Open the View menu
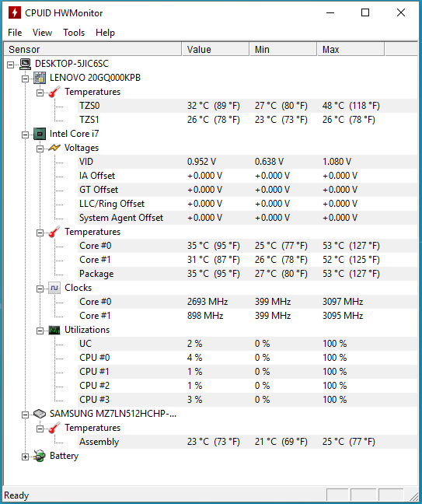The width and height of the screenshot is (422, 504). point(42,33)
